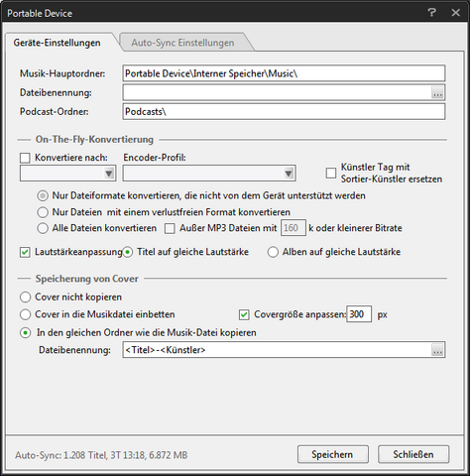Toggle Lautstärkeanpassung checkbox
The height and width of the screenshot is (476, 470).
pyautogui.click(x=25, y=252)
